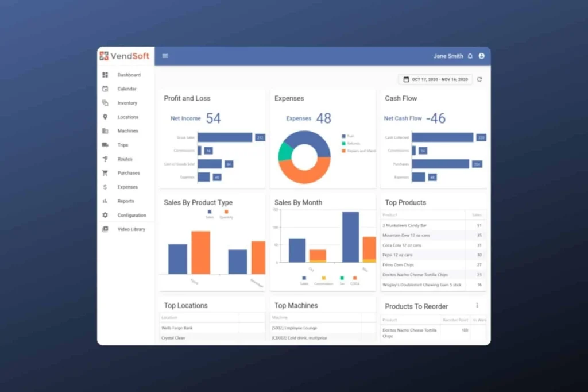Click the orange segment of Expenses donut
This screenshot has height=392, width=588.
coord(304,172)
